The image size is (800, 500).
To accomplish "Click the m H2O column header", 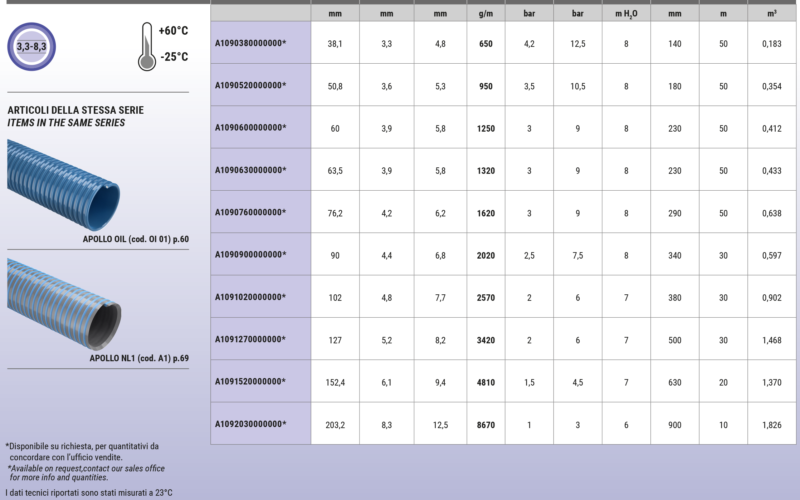I will 626,14.
